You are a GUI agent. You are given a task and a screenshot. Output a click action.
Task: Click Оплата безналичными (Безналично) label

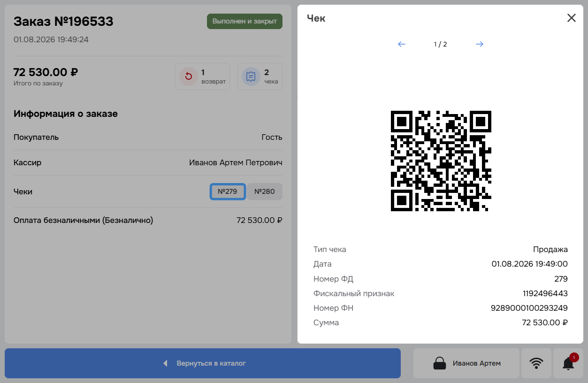84,220
